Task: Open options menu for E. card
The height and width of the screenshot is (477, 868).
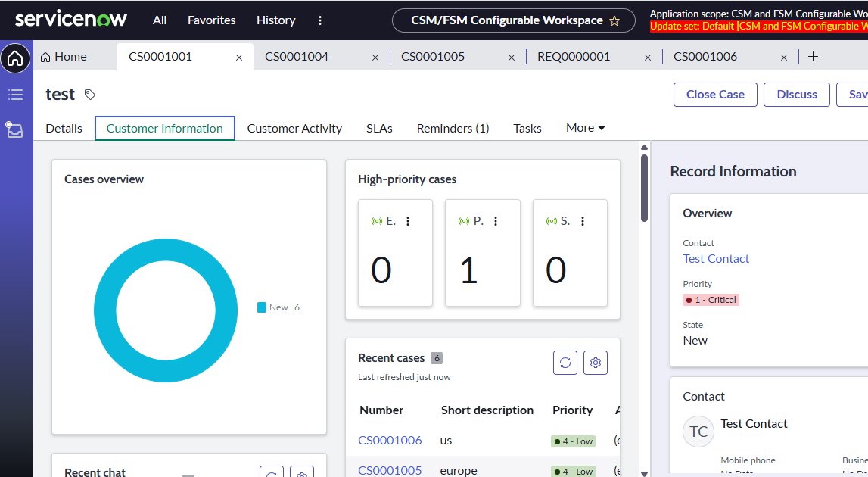Action: tap(408, 221)
